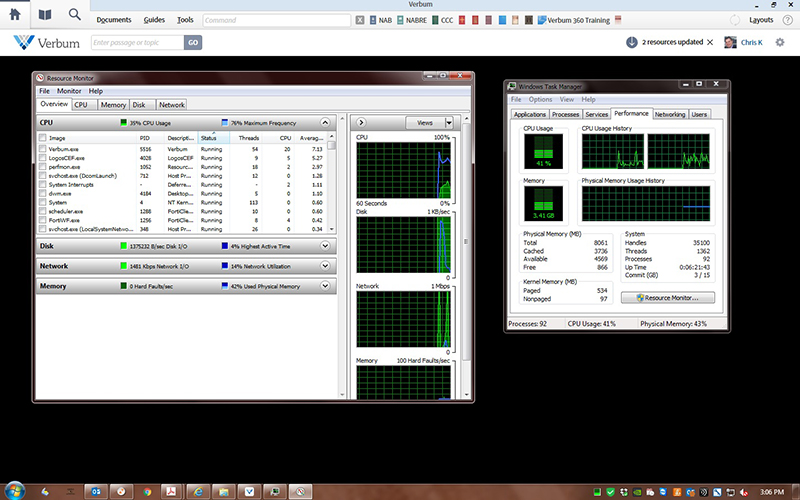The width and height of the screenshot is (800, 500).
Task: Click the Search magnifier icon
Action: [x=75, y=15]
